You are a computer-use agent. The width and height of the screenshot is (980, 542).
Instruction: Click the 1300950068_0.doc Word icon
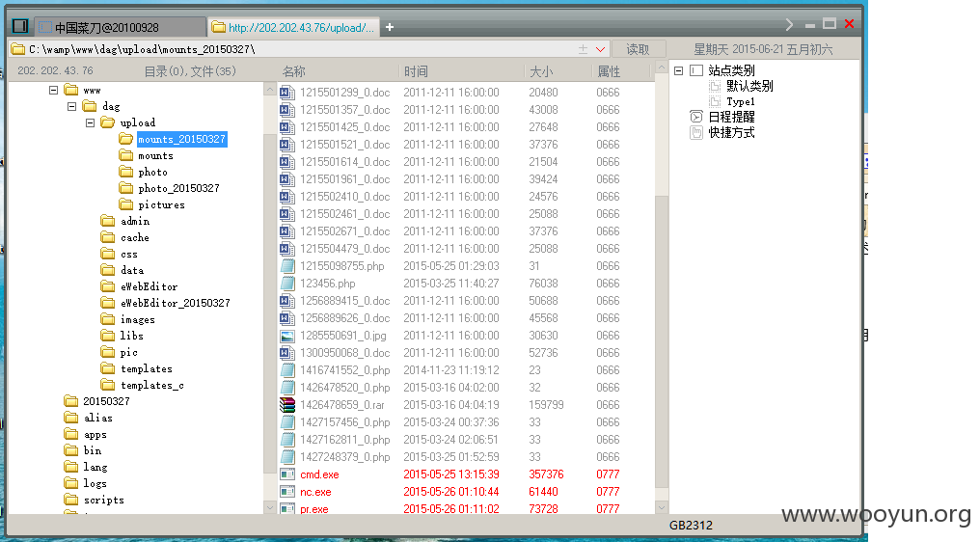coord(286,353)
